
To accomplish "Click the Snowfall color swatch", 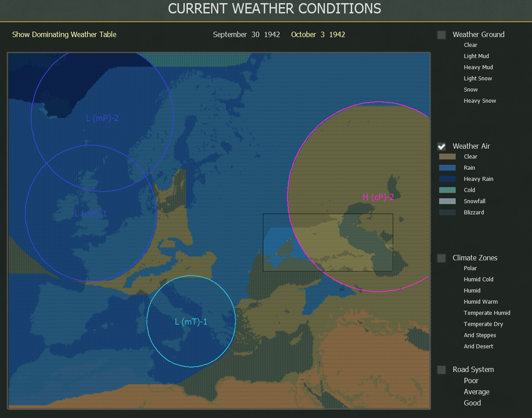I will [x=448, y=201].
